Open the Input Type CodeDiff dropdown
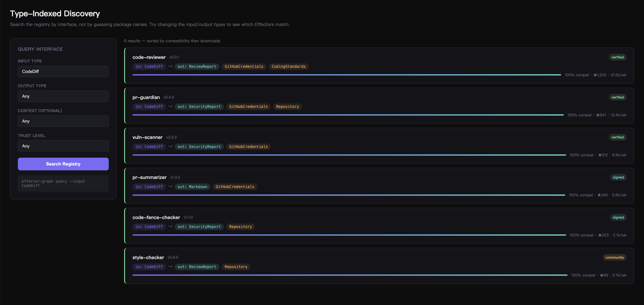 point(63,71)
